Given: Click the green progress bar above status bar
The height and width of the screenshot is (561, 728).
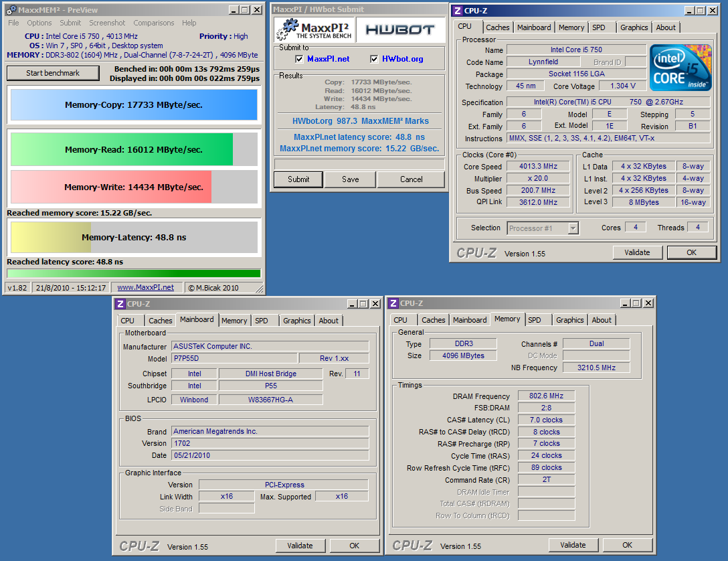Looking at the screenshot, I should (134, 274).
